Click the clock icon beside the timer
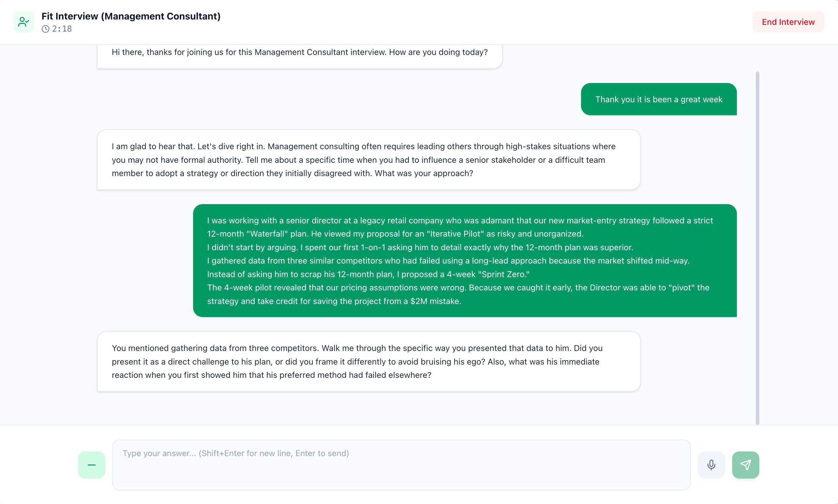 pyautogui.click(x=46, y=29)
